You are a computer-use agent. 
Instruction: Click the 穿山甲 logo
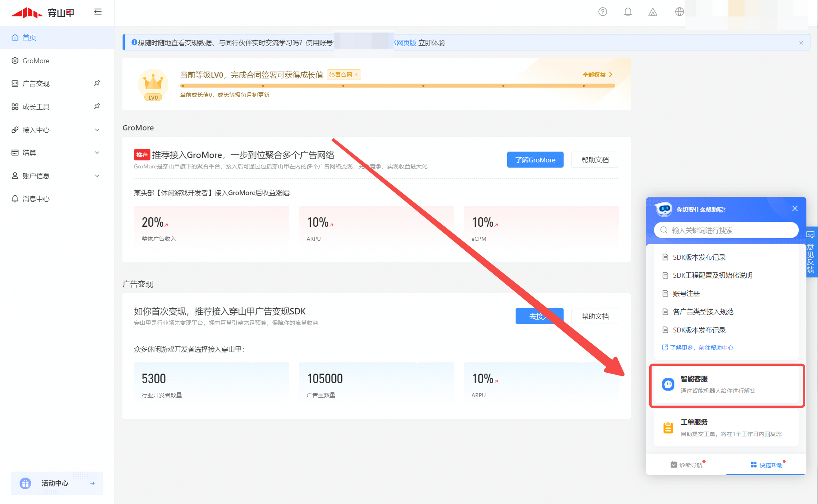tap(42, 13)
